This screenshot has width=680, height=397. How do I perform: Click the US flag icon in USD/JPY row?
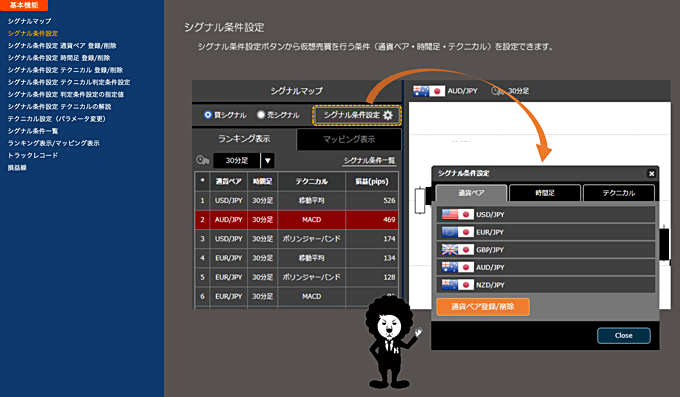tap(450, 214)
